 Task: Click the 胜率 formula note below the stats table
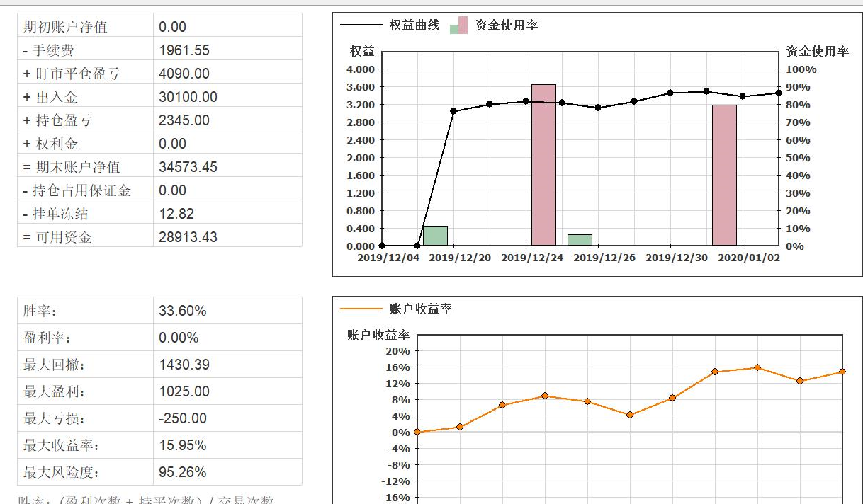click(x=145, y=500)
